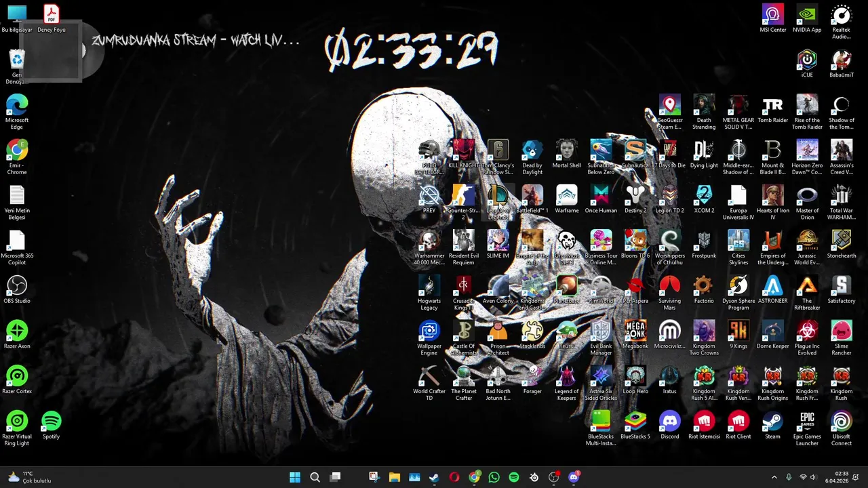Open Razer Cortex shortcut
The height and width of the screenshot is (488, 868).
click(x=17, y=380)
